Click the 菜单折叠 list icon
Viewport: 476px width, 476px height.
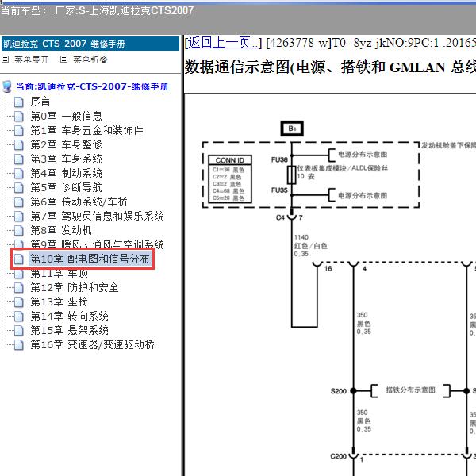63,59
